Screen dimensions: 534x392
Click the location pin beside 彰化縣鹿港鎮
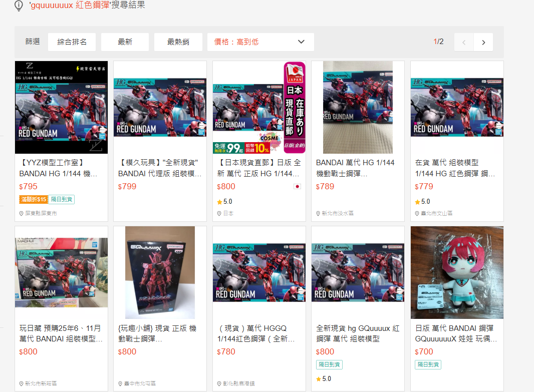pos(219,383)
